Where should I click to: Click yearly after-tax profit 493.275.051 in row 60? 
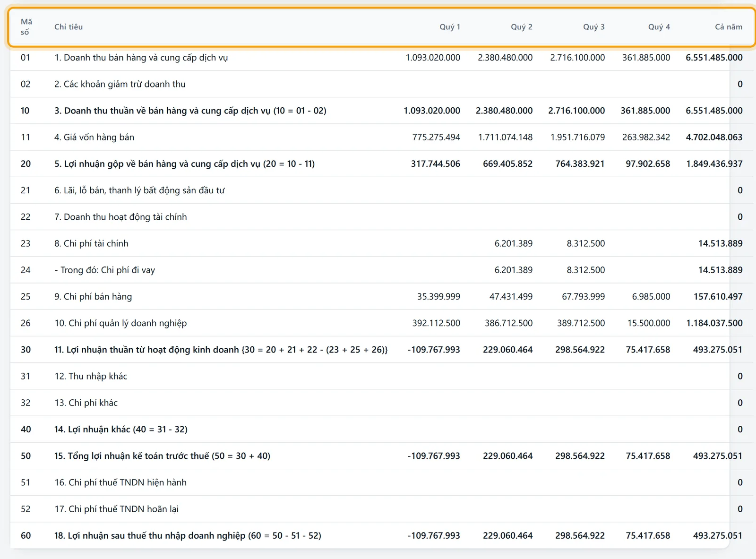pos(718,536)
